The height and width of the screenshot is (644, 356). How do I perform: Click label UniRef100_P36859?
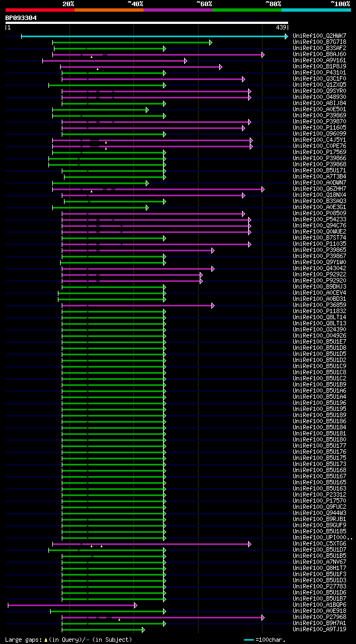tap(319, 305)
